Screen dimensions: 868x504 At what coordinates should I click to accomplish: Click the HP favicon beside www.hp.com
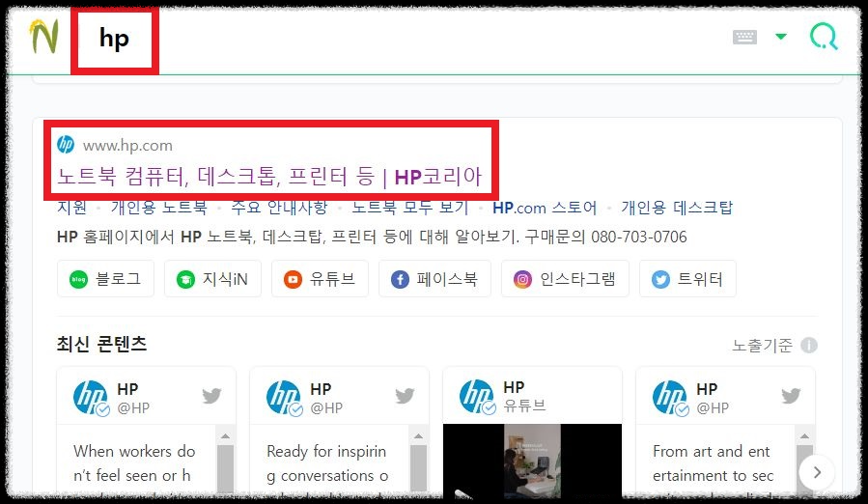click(x=66, y=145)
